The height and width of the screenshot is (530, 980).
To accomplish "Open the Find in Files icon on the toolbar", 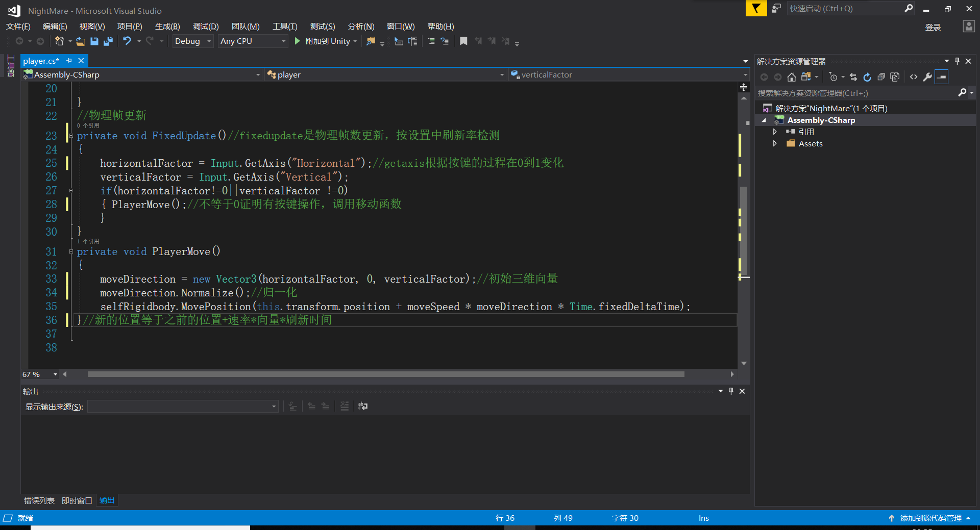I will pyautogui.click(x=371, y=41).
